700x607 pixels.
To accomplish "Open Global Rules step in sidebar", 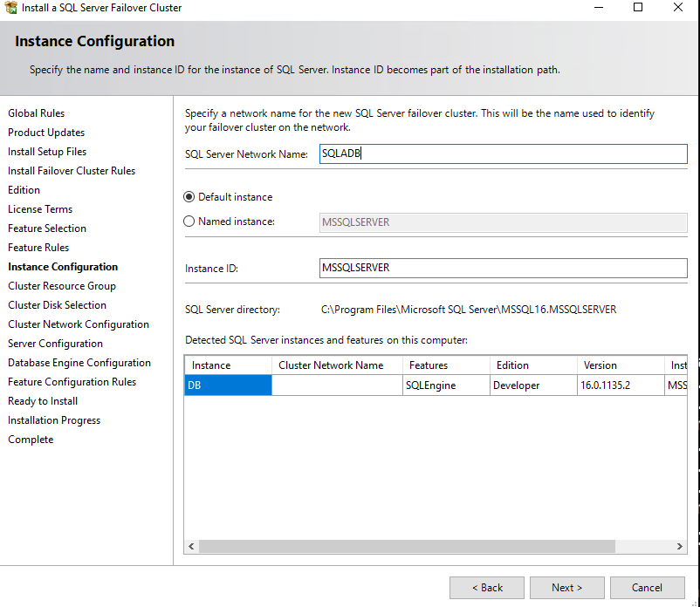I will (36, 113).
